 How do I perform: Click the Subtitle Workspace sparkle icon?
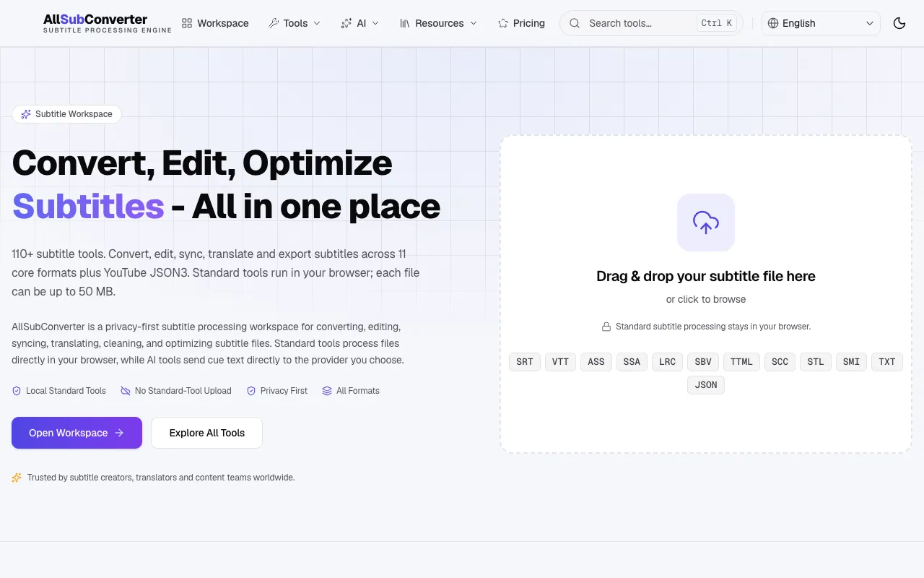point(26,114)
